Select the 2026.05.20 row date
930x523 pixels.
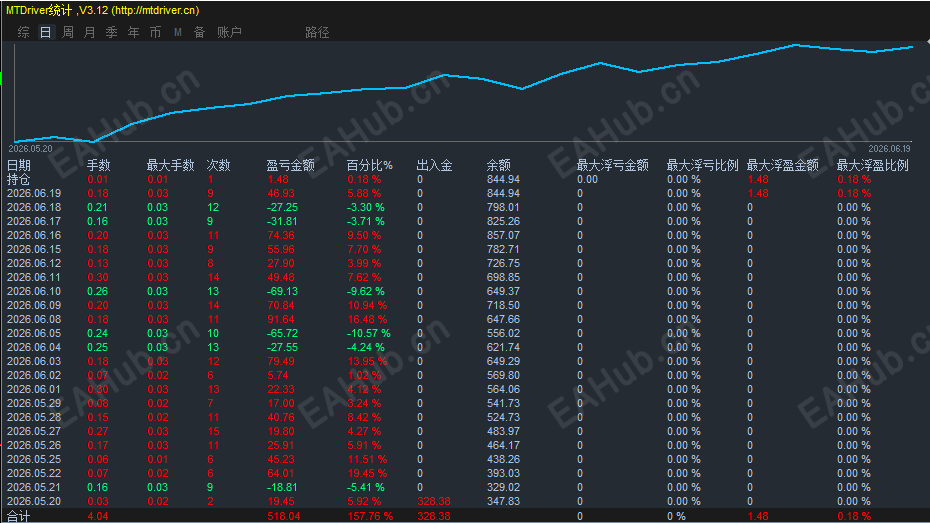(34, 501)
